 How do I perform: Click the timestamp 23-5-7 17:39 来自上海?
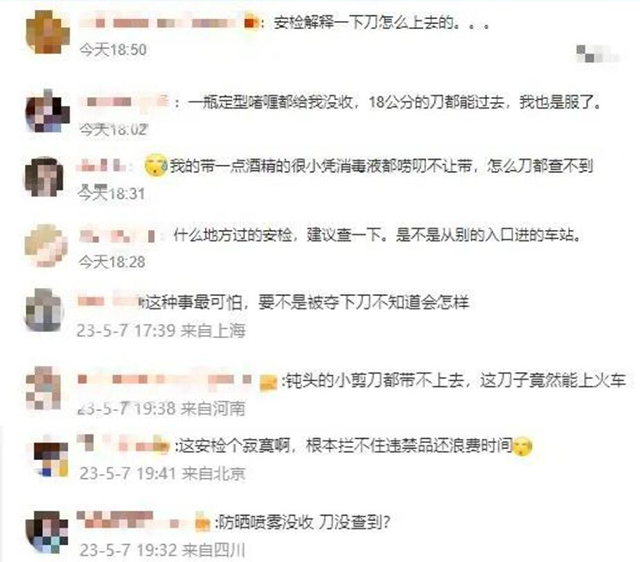click(161, 330)
